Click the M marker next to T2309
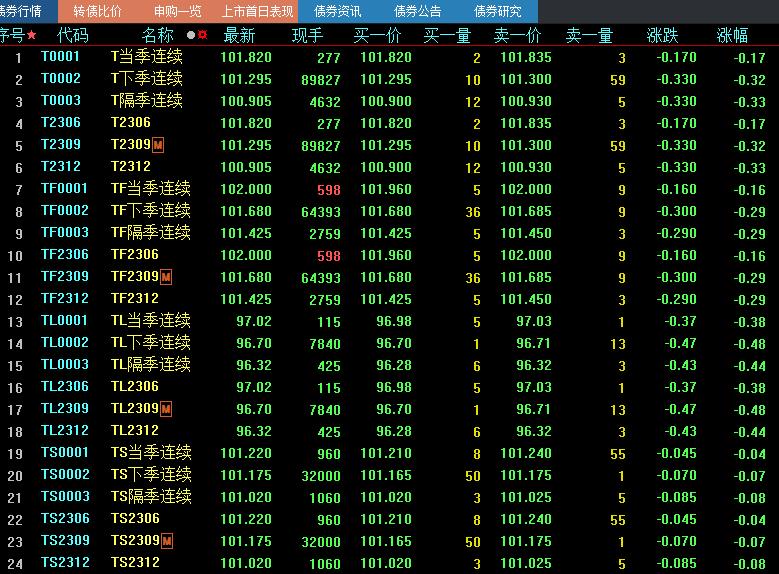The width and height of the screenshot is (779, 574). click(x=158, y=145)
